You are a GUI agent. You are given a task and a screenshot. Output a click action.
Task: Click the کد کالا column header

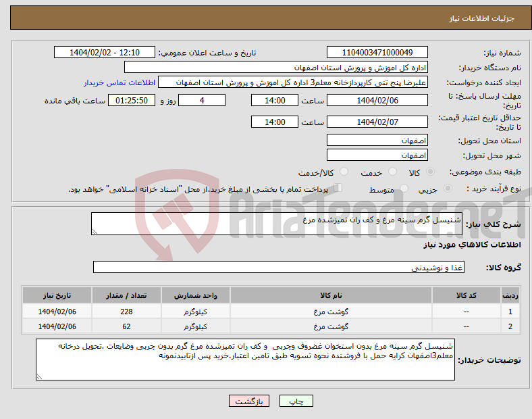click(x=467, y=295)
